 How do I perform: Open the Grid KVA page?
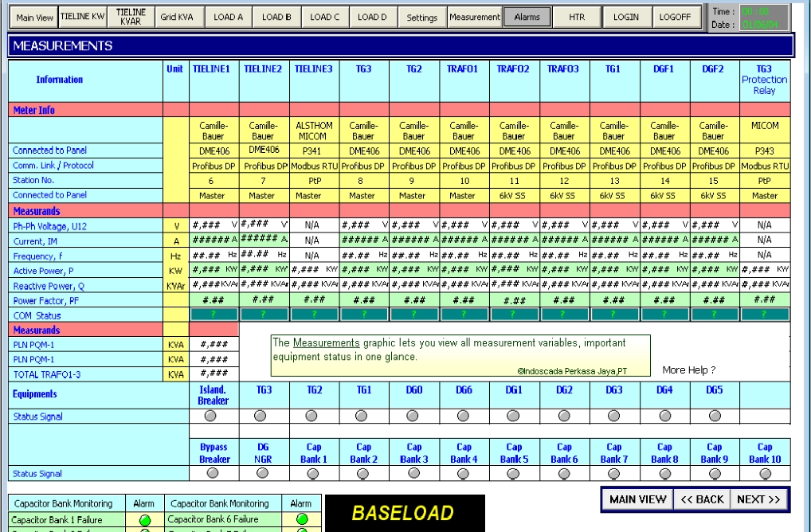[175, 17]
